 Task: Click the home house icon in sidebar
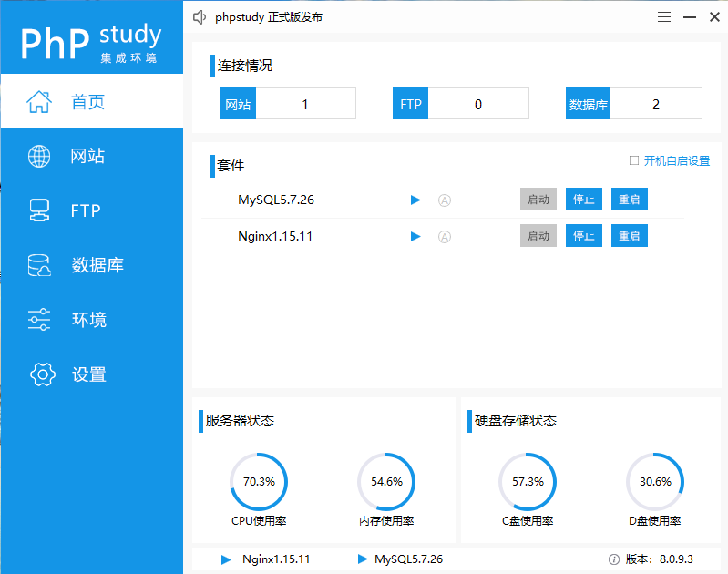pos(39,102)
